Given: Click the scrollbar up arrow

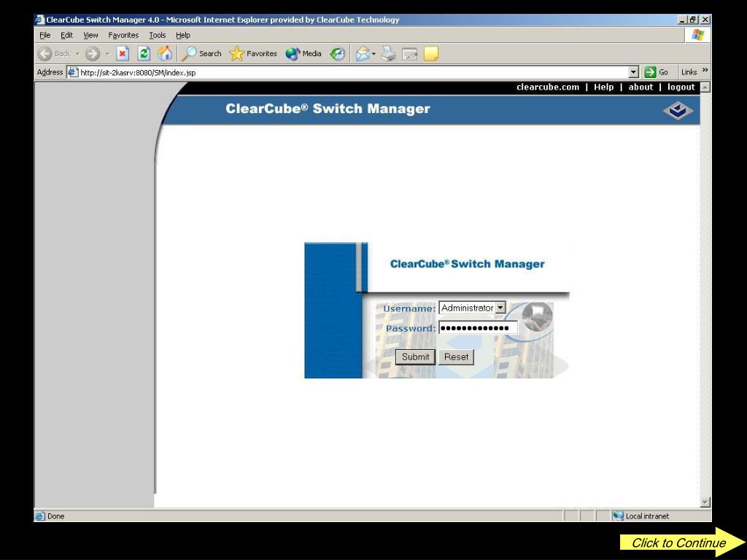Looking at the screenshot, I should click(x=705, y=87).
